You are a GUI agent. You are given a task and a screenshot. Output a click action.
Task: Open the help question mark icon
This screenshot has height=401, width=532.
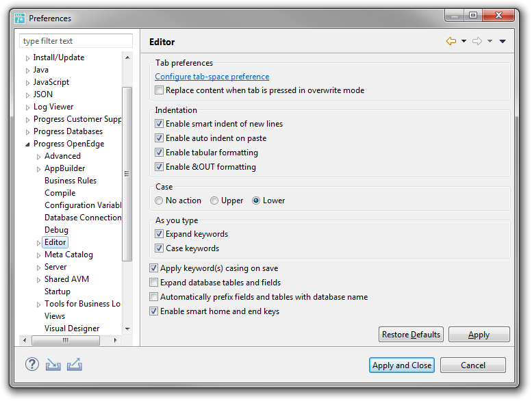(x=32, y=365)
